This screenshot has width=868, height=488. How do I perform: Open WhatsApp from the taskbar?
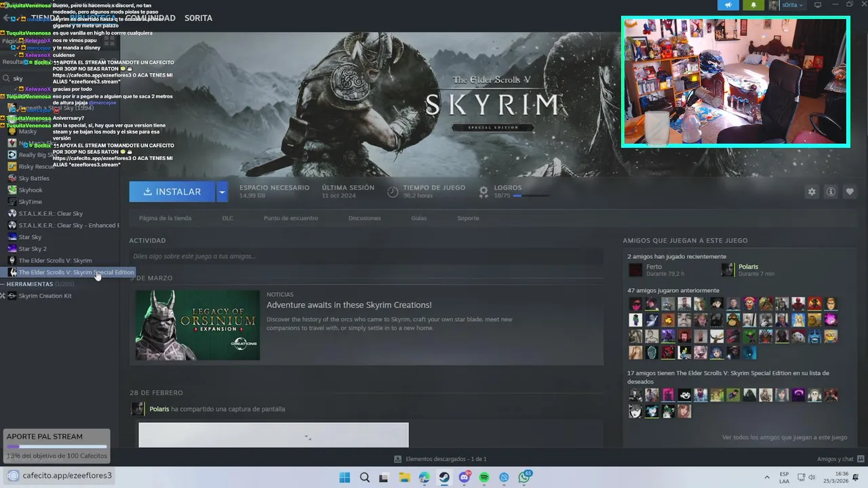pyautogui.click(x=524, y=477)
